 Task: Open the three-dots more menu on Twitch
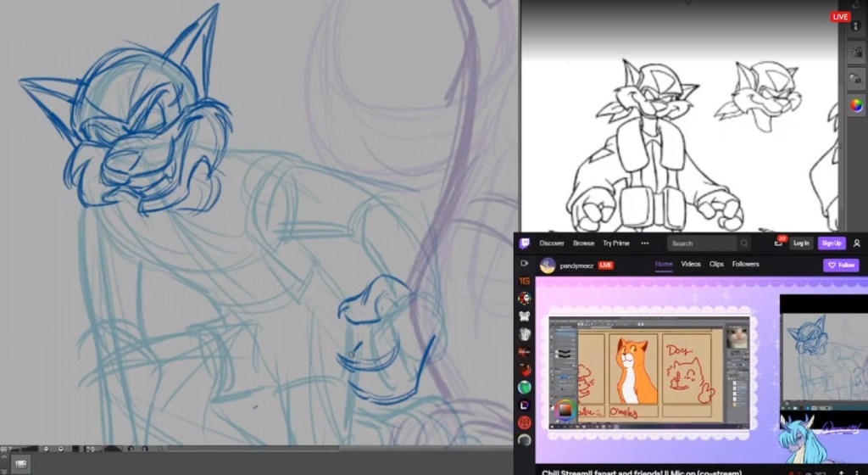pyautogui.click(x=644, y=243)
